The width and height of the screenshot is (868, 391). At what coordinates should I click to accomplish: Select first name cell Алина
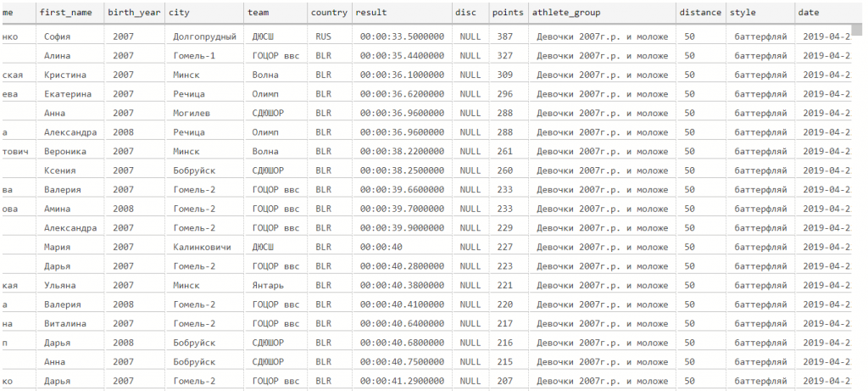(x=57, y=56)
